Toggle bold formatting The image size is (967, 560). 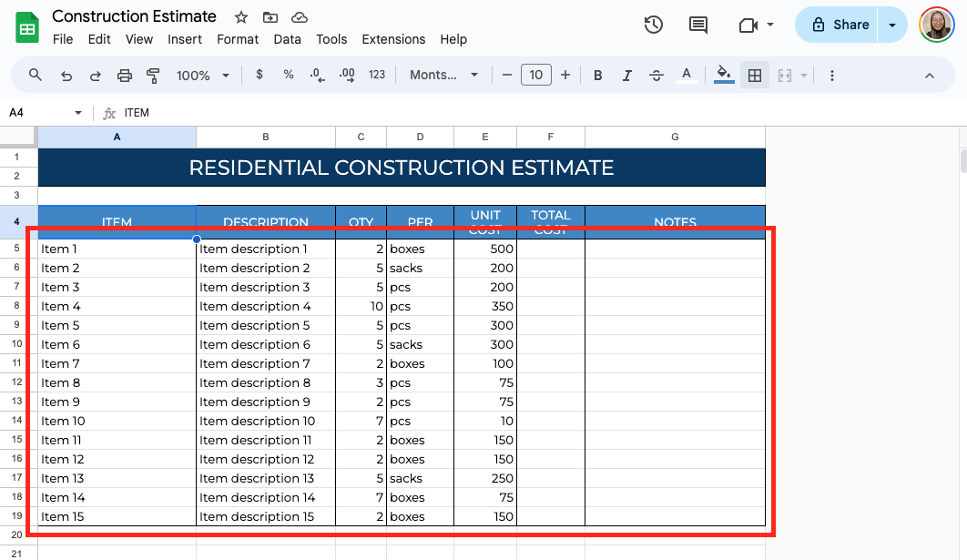pos(598,76)
